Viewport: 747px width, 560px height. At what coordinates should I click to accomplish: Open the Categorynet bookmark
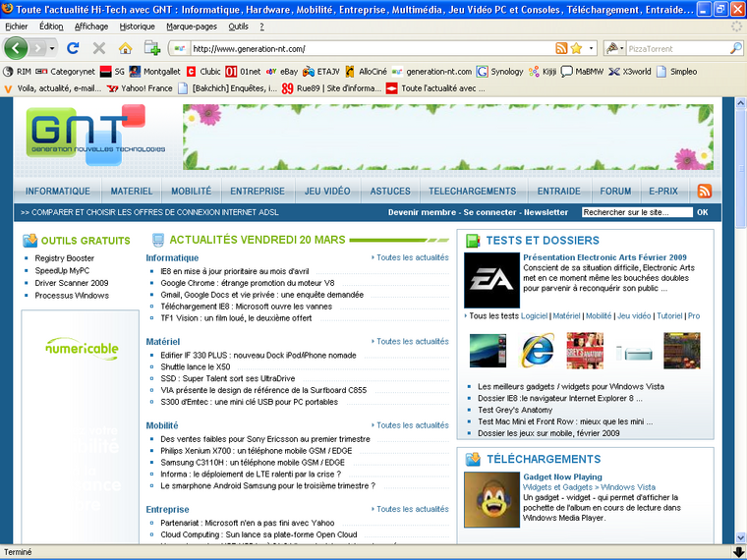point(65,72)
